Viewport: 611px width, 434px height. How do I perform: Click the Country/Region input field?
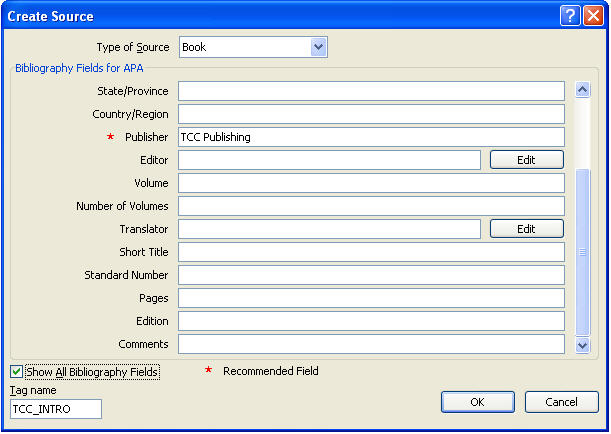371,114
